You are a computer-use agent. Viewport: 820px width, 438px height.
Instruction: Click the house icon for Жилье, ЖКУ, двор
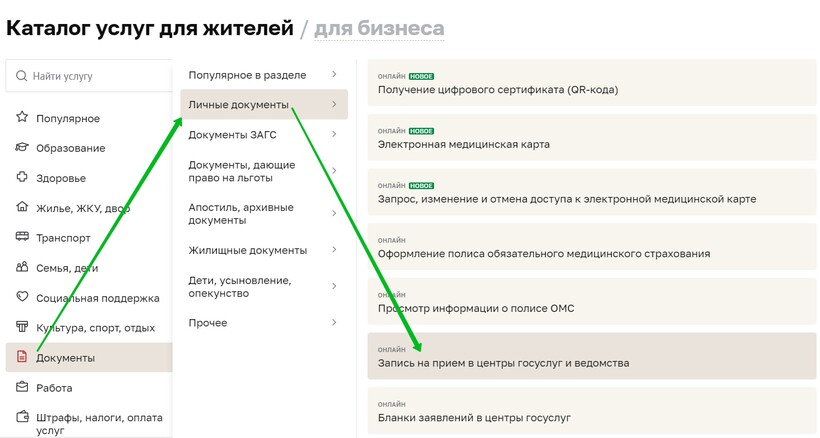pyautogui.click(x=22, y=206)
